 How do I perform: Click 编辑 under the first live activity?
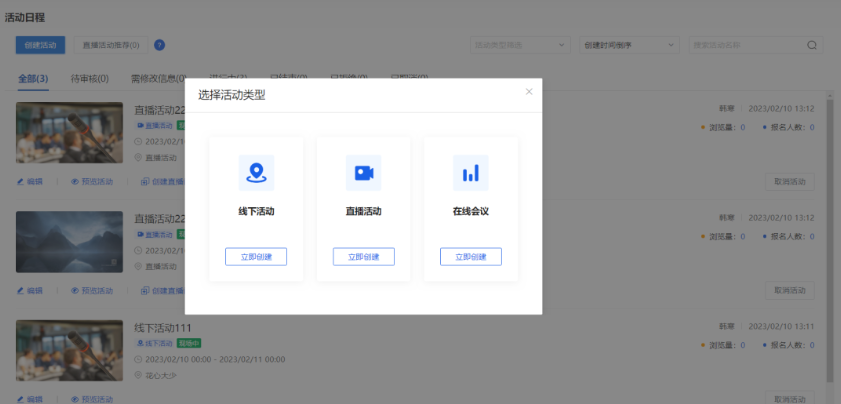point(30,182)
